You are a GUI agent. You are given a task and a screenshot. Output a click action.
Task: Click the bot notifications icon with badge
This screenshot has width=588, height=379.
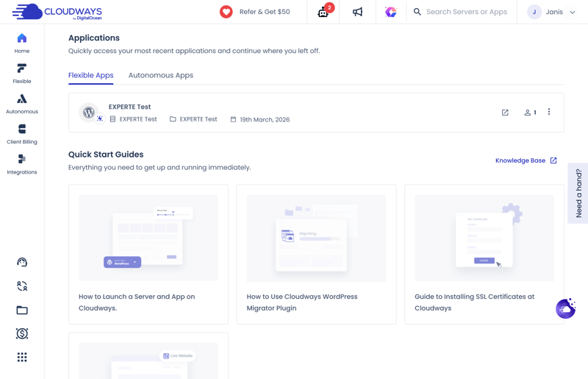coord(323,12)
